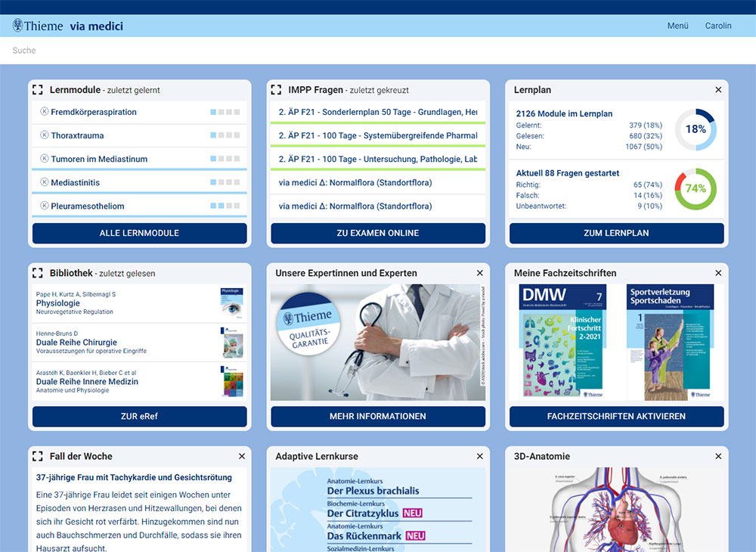Close the Unsere Expertinnen und Experten panel

click(480, 273)
